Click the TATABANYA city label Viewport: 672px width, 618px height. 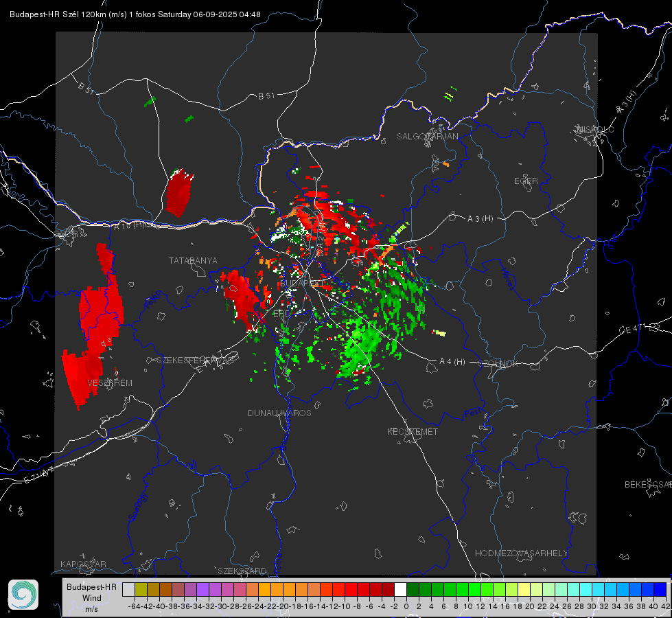click(x=193, y=261)
